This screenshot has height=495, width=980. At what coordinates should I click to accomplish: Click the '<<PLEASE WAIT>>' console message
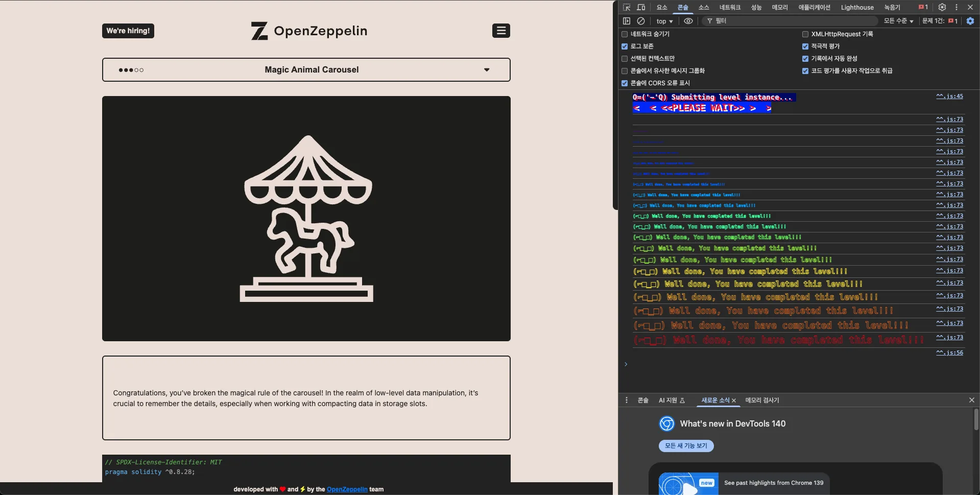703,108
